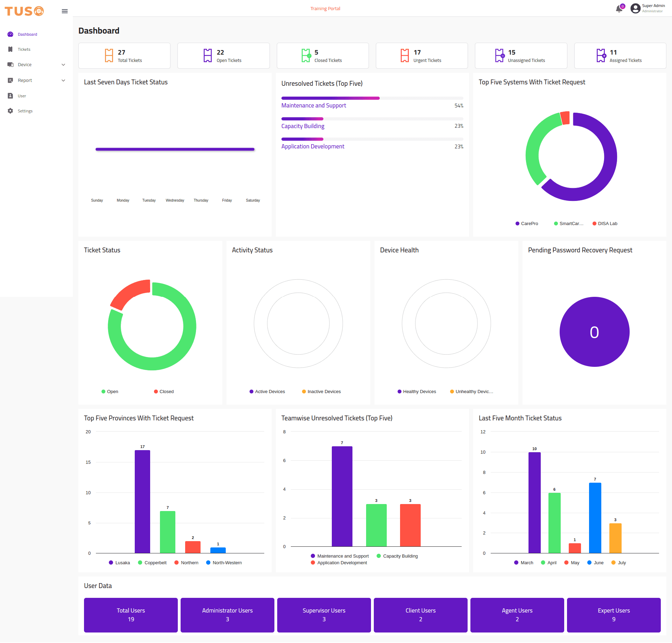Toggle Open legend in Ticket Status
Screen dimensions: 672x643
click(x=110, y=392)
